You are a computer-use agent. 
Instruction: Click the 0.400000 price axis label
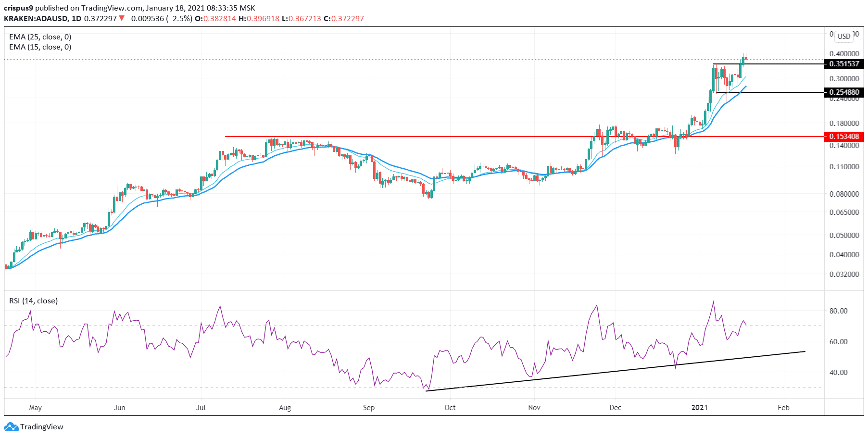(x=844, y=53)
